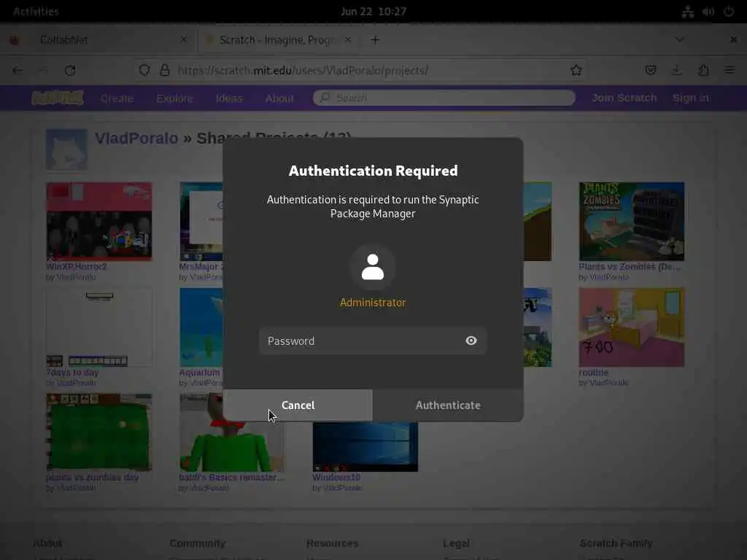Viewport: 747px width, 560px height.
Task: Open the browser downloads panel
Action: tap(676, 71)
